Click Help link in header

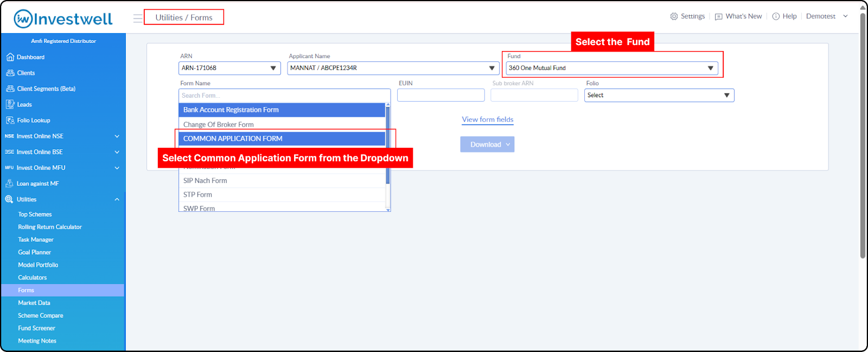(x=790, y=16)
